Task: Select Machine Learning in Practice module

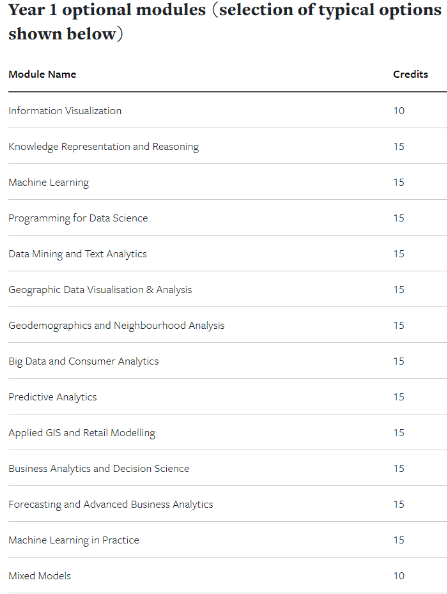Action: pos(74,540)
